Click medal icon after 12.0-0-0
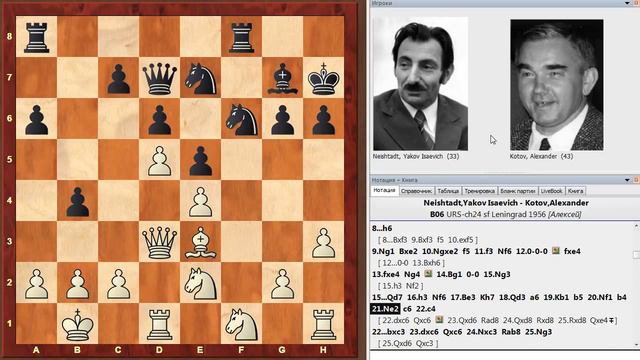 pos(556,251)
